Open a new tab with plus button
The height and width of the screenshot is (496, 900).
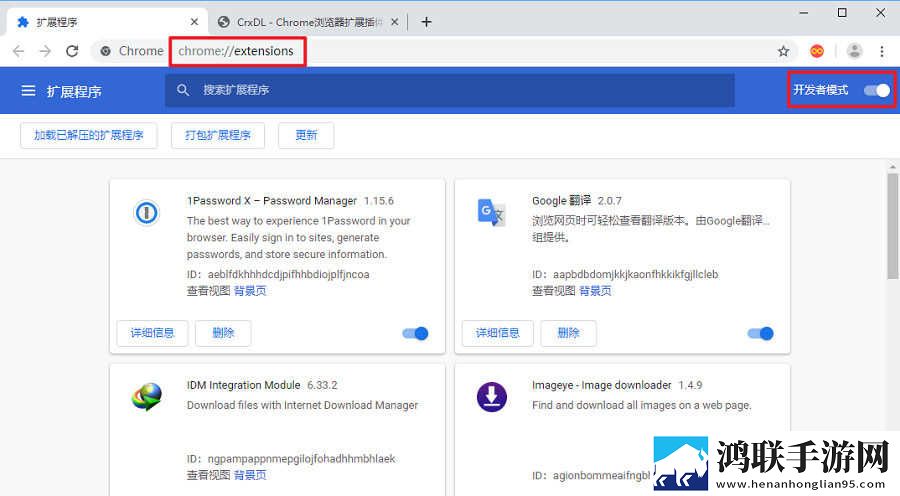426,22
